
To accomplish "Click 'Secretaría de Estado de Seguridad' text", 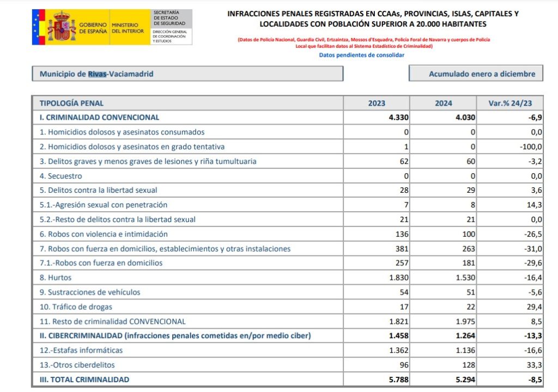I will pyautogui.click(x=169, y=18).
